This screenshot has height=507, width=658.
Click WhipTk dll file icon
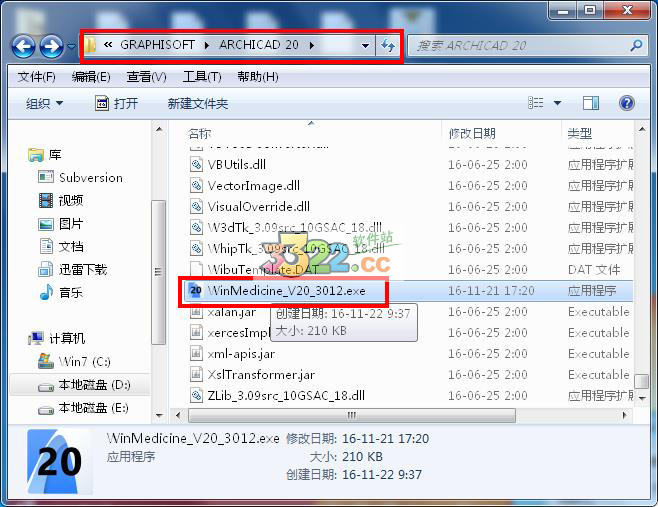pos(196,248)
